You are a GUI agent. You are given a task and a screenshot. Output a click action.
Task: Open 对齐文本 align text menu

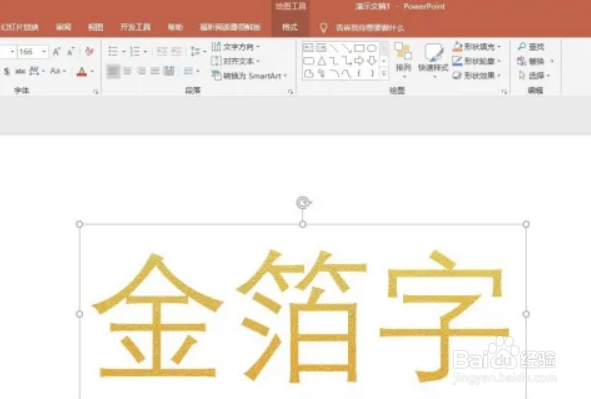pyautogui.click(x=236, y=61)
